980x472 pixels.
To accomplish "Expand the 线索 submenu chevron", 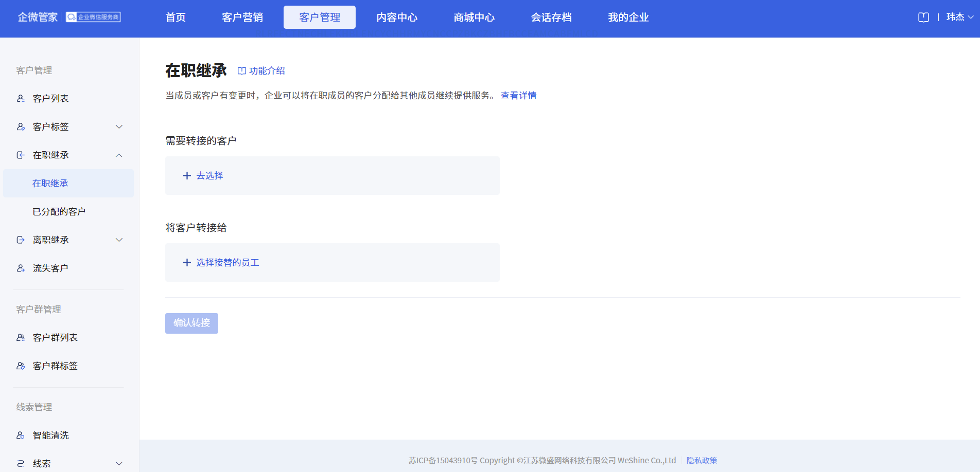I will 119,464.
